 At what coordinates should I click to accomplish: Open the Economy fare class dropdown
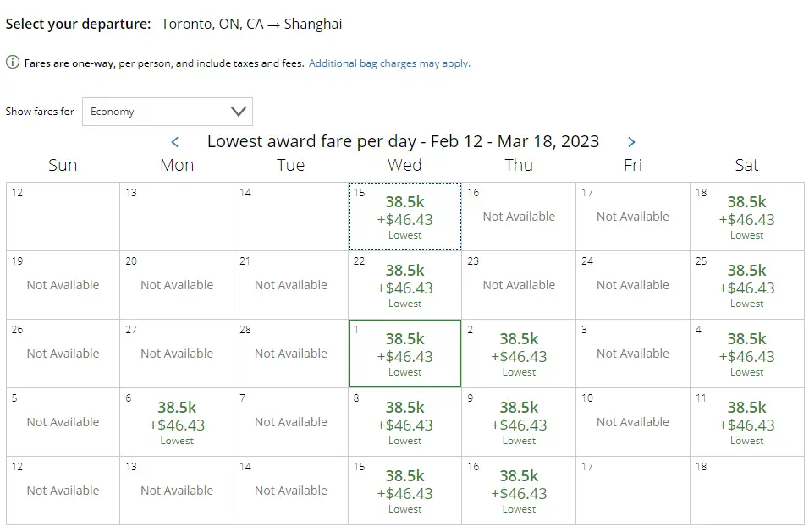167,112
